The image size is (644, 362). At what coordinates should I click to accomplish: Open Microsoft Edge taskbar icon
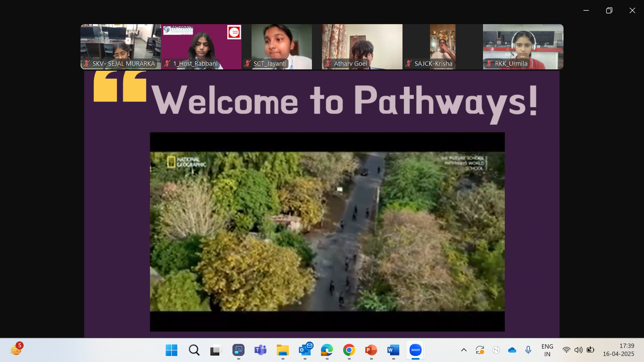(327, 350)
